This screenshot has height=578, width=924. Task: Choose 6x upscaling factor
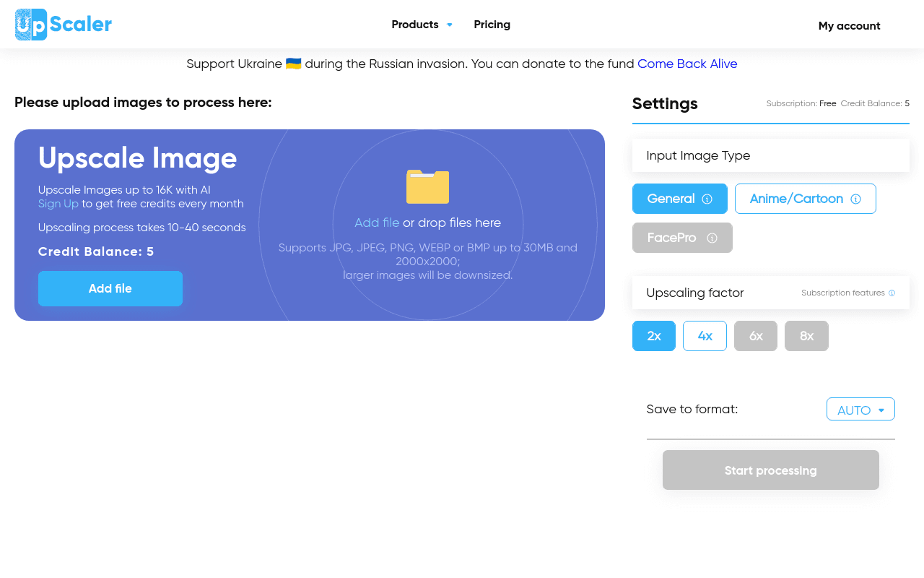coord(756,336)
